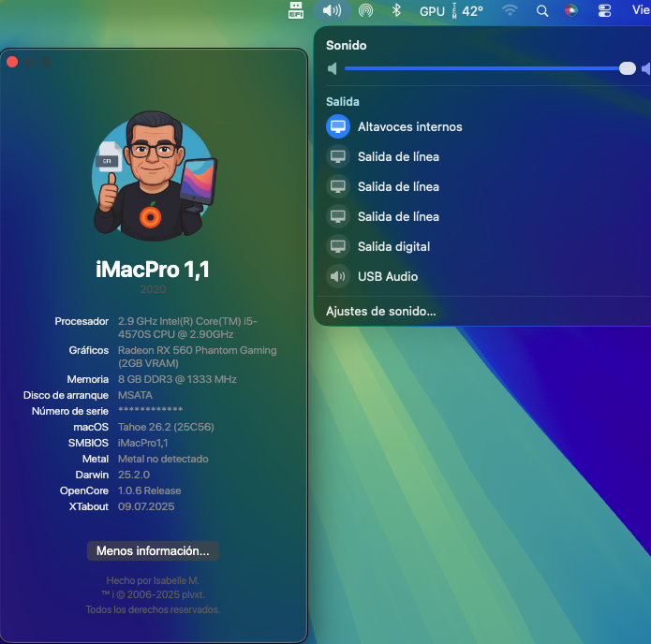
Task: Click the low-volume speaker icon of the slider
Action: click(333, 68)
